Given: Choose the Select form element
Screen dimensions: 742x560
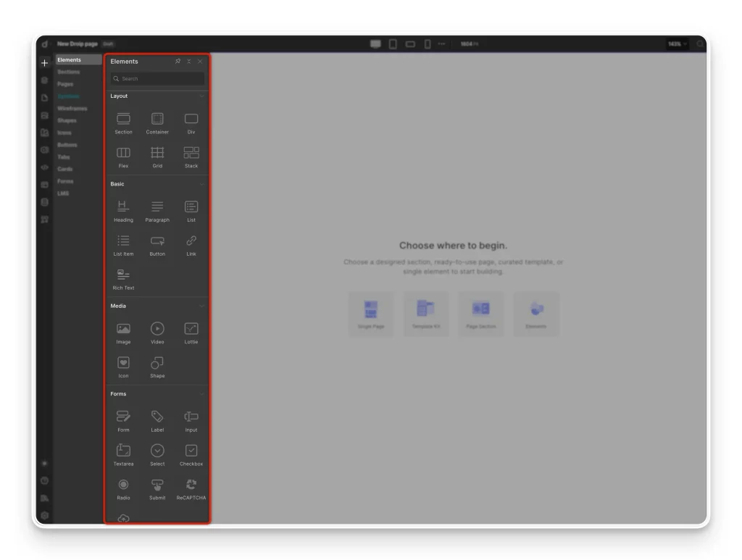Looking at the screenshot, I should 157,456.
